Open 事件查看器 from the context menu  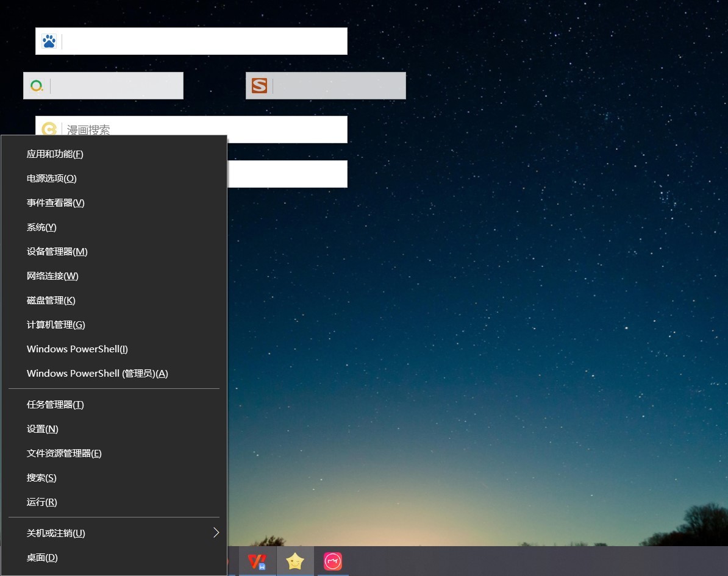(x=55, y=203)
